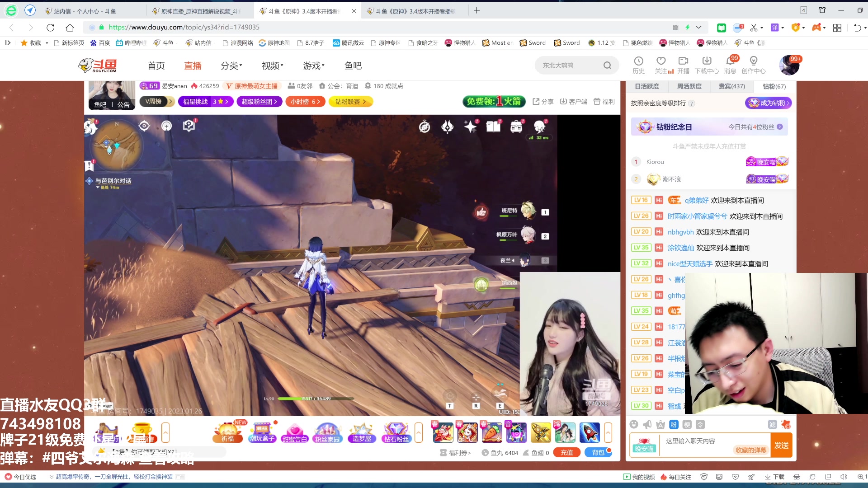Claim the 免费领:1火箭 offer
Image resolution: width=868 pixels, height=488 pixels.
click(x=494, y=102)
